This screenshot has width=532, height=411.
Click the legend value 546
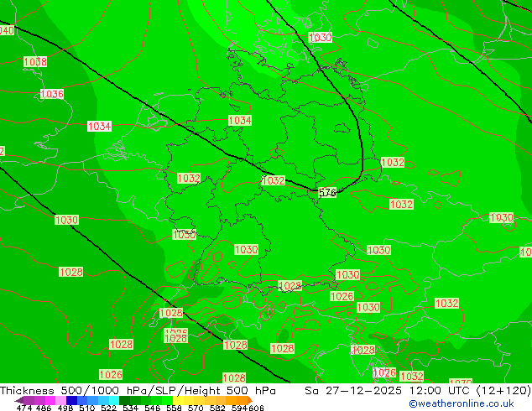coord(152,408)
